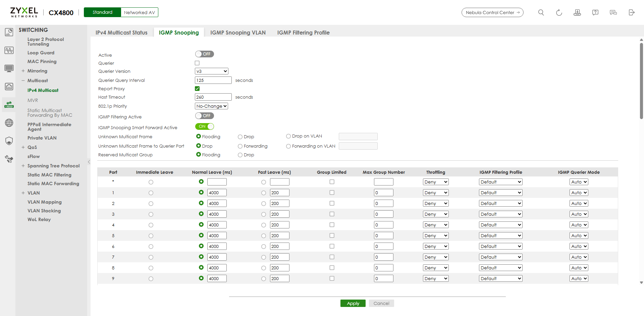Open the IGMP Filtering Profile tab
Image resolution: width=644 pixels, height=316 pixels.
(303, 33)
